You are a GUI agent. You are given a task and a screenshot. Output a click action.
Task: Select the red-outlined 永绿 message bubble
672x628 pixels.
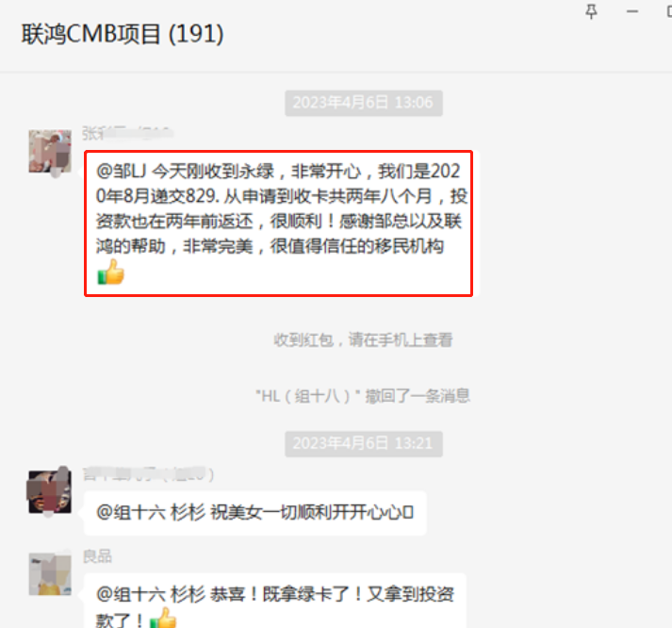pos(279,223)
